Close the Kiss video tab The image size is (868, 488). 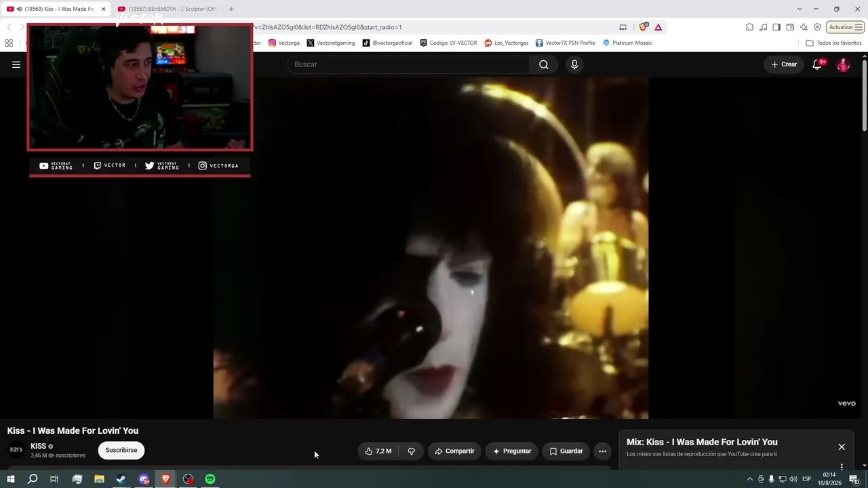pos(103,9)
